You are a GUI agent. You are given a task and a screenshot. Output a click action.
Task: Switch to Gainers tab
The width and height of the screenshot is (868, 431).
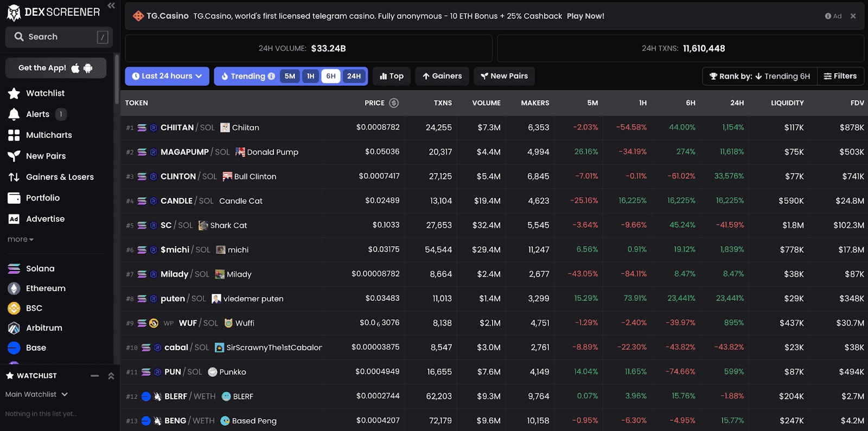click(x=442, y=76)
